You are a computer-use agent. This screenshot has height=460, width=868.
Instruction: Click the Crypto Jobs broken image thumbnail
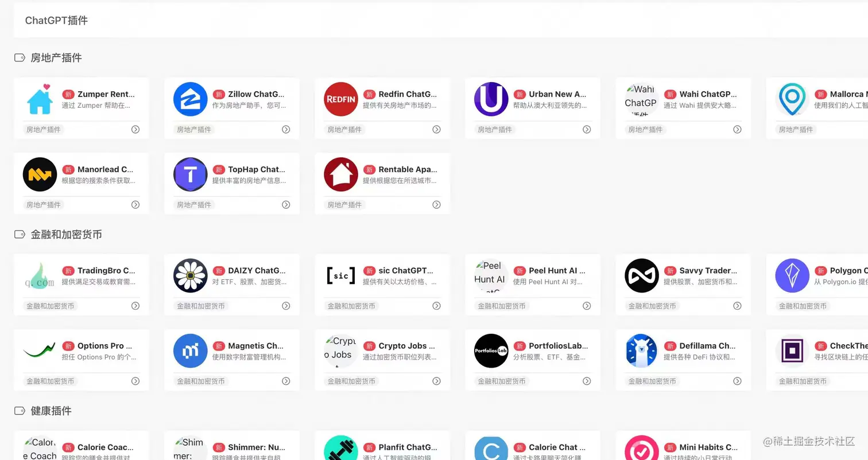click(x=341, y=351)
